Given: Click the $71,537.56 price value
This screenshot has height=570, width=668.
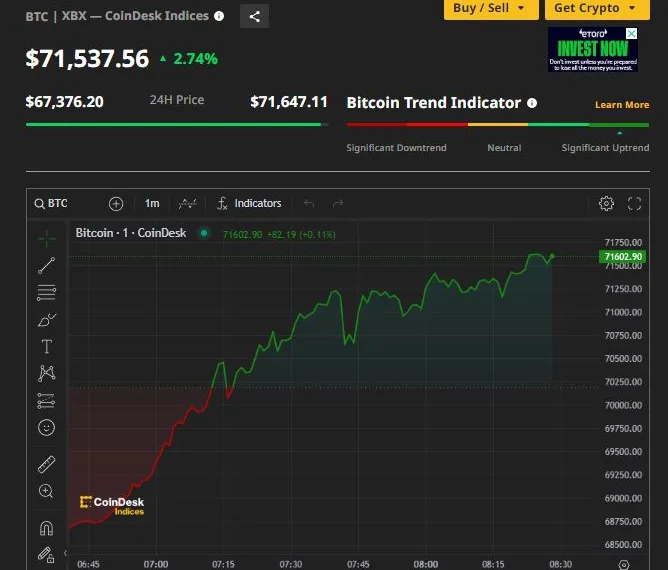Looking at the screenshot, I should tap(87, 58).
